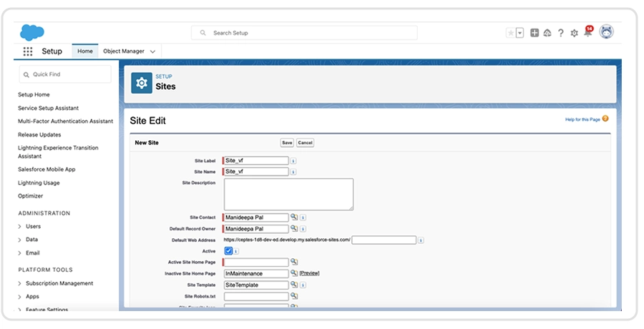
Task: Open the App Launcher grid icon
Action: coord(28,51)
